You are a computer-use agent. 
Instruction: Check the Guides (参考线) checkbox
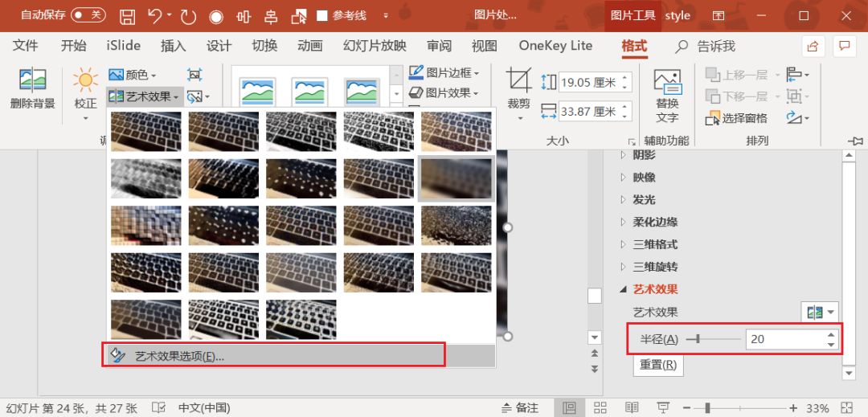pos(322,15)
